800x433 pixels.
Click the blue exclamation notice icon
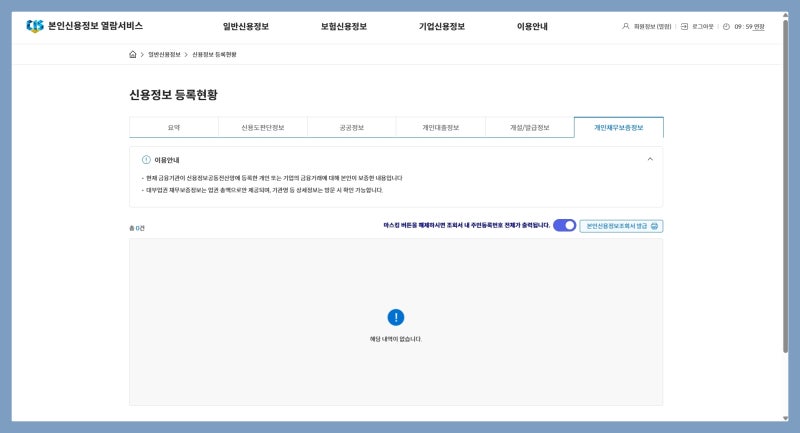pyautogui.click(x=396, y=317)
